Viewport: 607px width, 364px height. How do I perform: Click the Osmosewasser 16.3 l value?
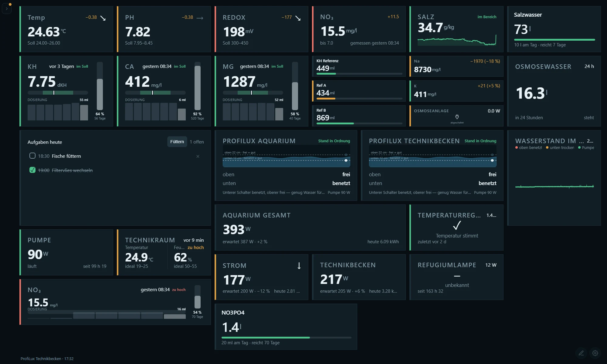click(531, 93)
